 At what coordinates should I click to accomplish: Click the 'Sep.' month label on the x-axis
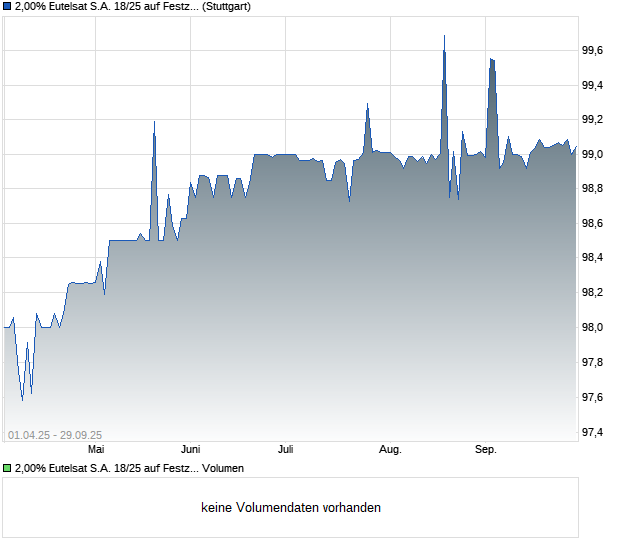tap(486, 449)
